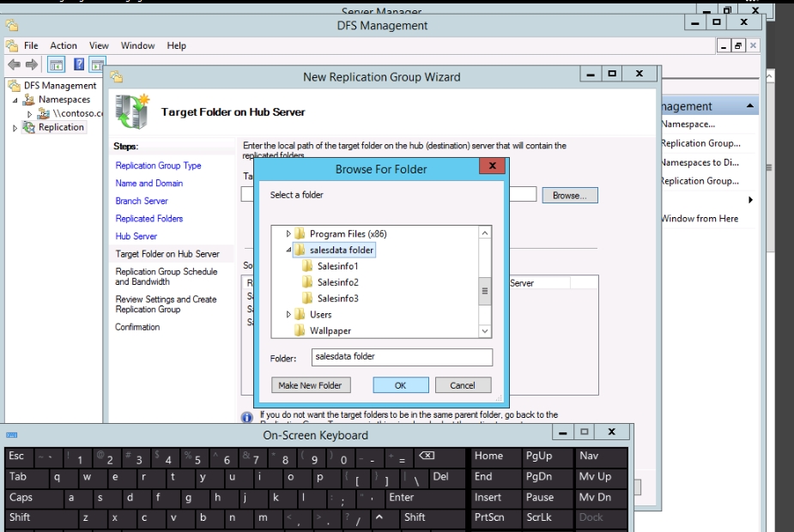This screenshot has width=794, height=532.
Task: Click the Back arrow in DFS toolbar
Action: point(14,64)
